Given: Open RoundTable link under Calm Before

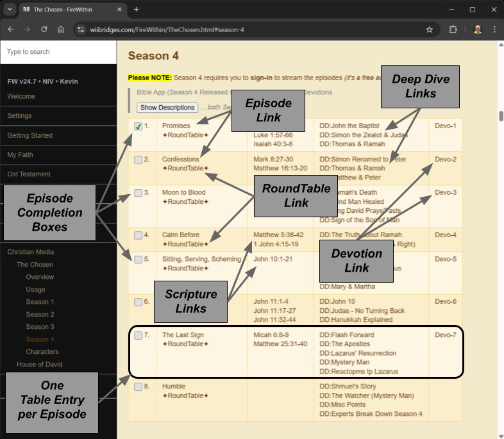Looking at the screenshot, I should click(185, 244).
